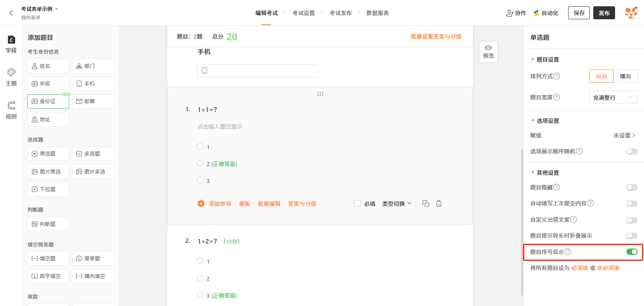Viewport: 644px width, 306px height.
Task: Collapse the 其他设置 section
Action: [x=532, y=173]
